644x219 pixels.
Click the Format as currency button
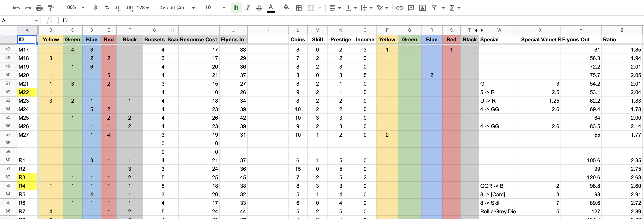(x=95, y=8)
